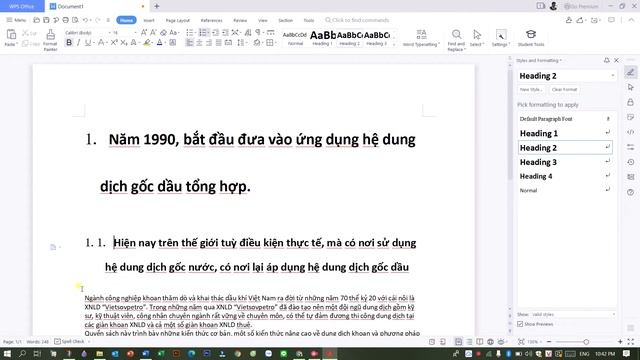Screen dimensions: 640x360
Task: Apply the numbered list icon
Action: click(202, 32)
